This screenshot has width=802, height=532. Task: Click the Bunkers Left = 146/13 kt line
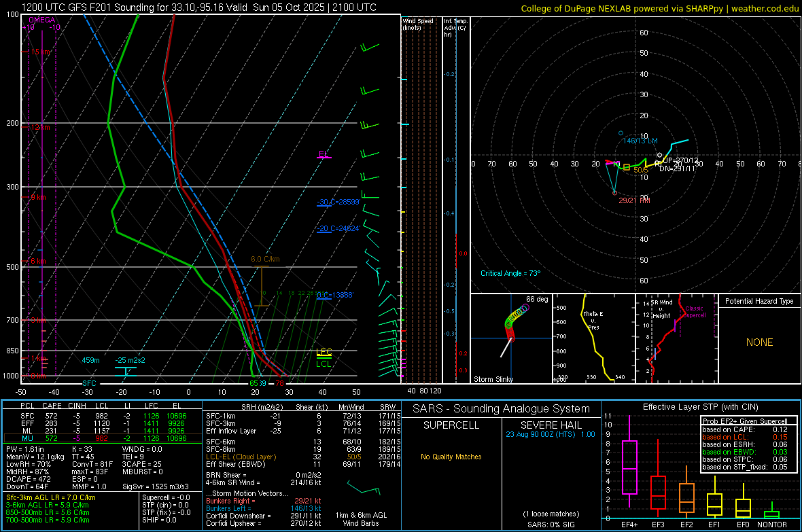click(x=264, y=508)
